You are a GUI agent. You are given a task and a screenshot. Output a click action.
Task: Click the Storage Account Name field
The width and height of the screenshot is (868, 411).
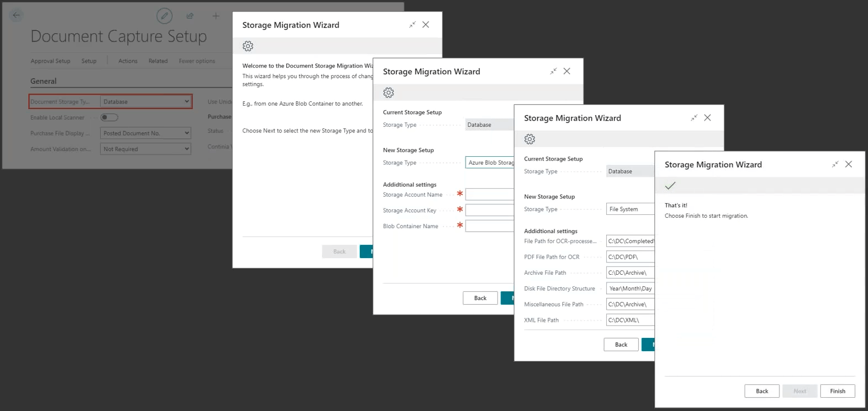pos(490,194)
